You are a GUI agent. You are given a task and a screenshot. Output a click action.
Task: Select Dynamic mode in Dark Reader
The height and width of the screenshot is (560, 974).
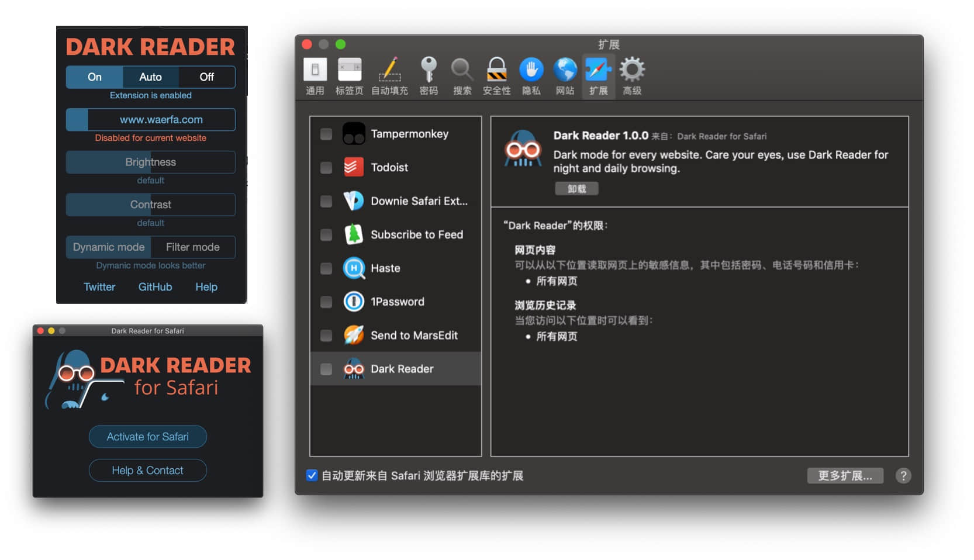click(109, 247)
